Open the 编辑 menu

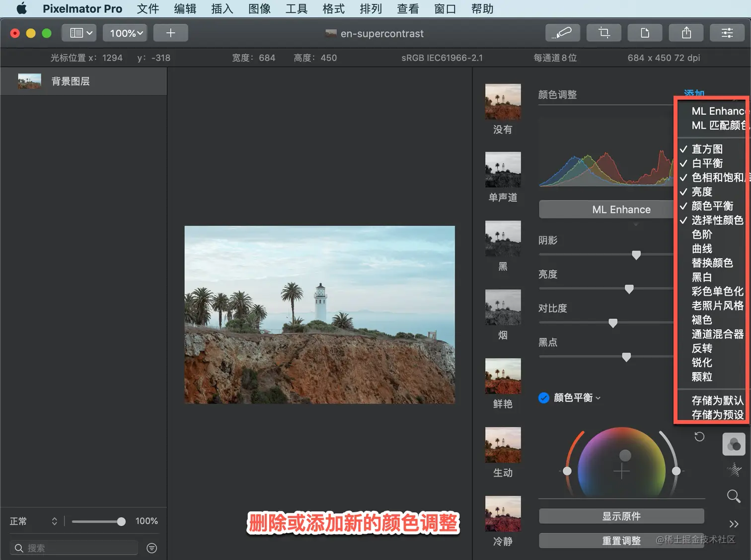click(x=185, y=8)
